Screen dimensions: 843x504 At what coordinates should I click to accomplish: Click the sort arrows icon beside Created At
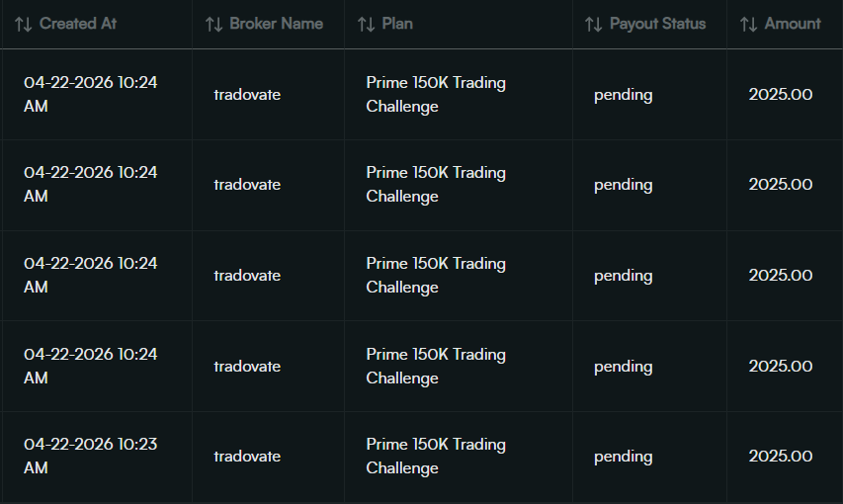point(24,24)
